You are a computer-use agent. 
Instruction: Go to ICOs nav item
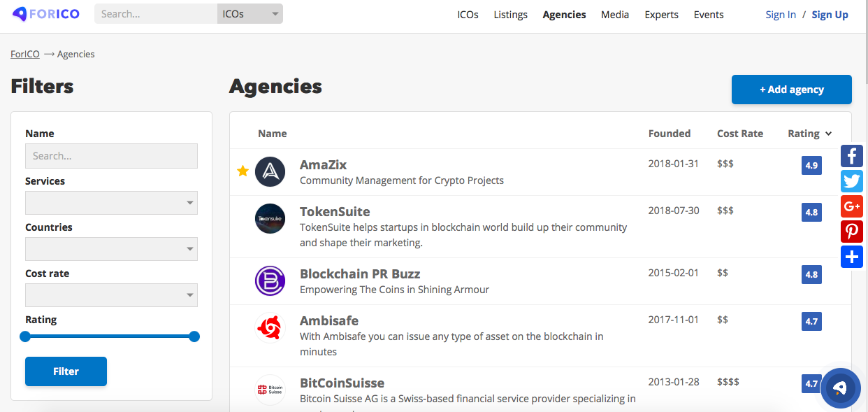click(468, 15)
